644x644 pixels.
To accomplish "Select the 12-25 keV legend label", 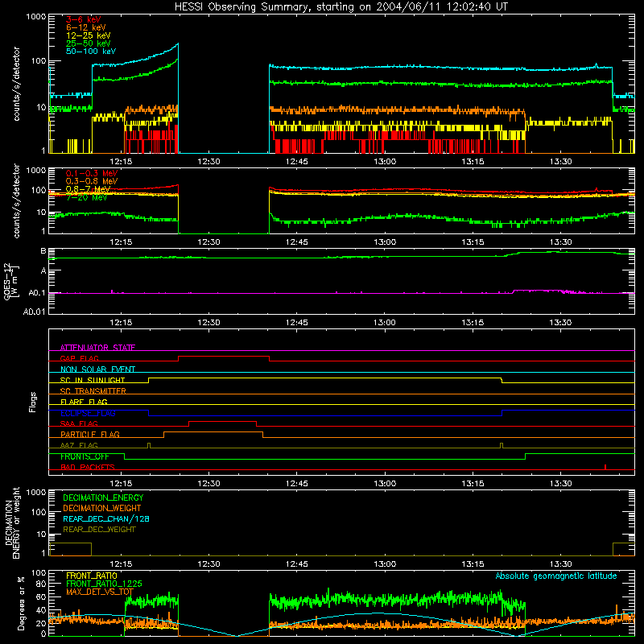I will click(x=89, y=35).
